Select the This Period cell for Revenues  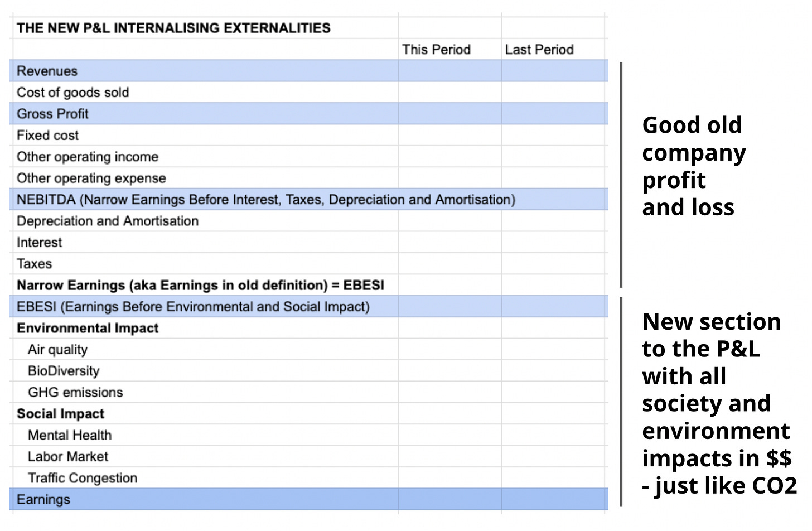450,71
